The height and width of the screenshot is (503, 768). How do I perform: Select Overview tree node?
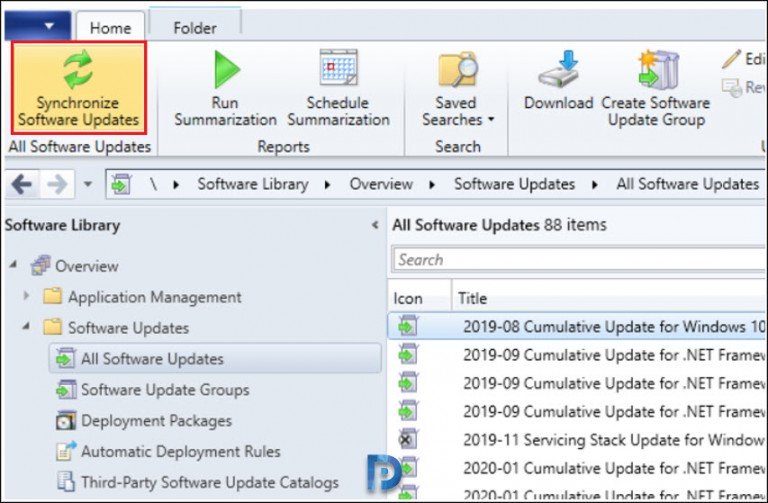(86, 266)
